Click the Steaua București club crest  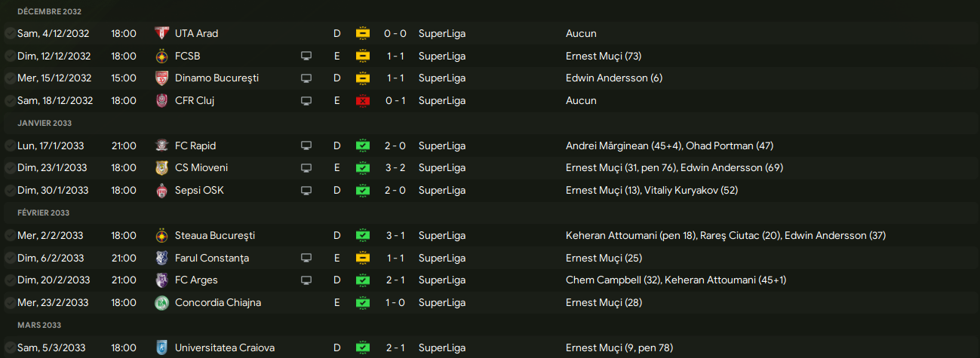(x=161, y=236)
